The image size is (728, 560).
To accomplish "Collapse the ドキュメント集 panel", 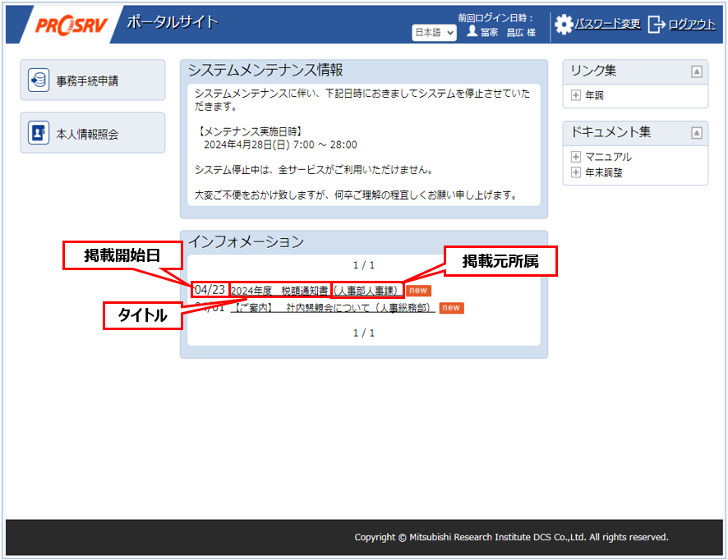I will tap(697, 133).
